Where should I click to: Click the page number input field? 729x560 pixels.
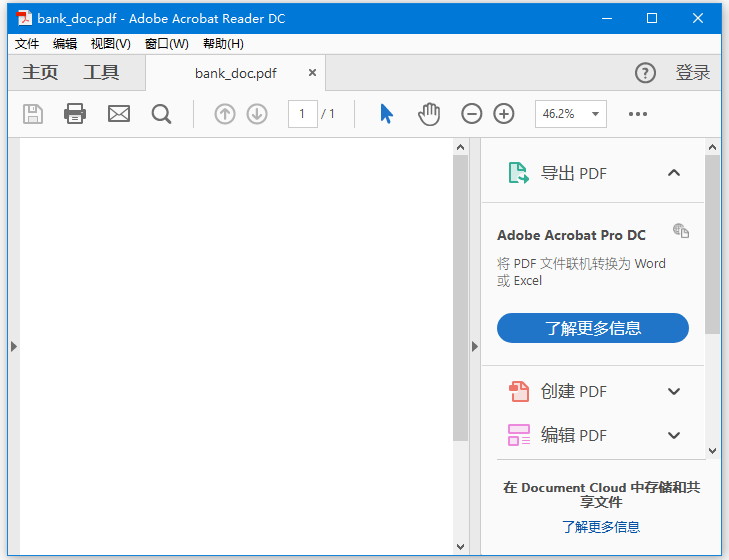[x=303, y=114]
